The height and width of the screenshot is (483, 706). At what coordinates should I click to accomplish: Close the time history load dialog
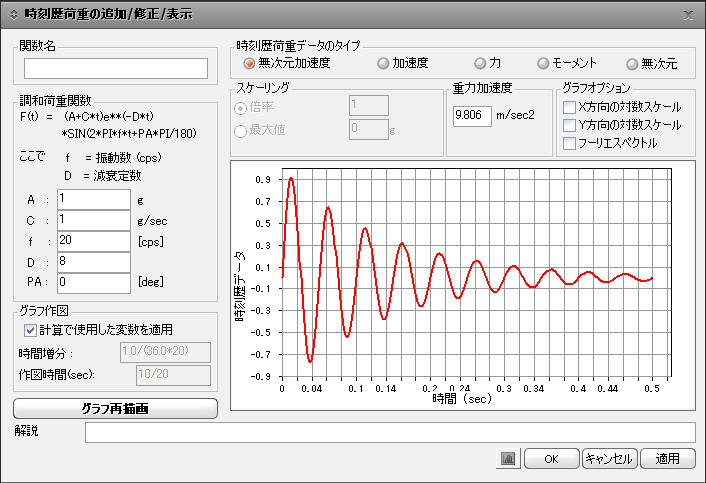(688, 15)
